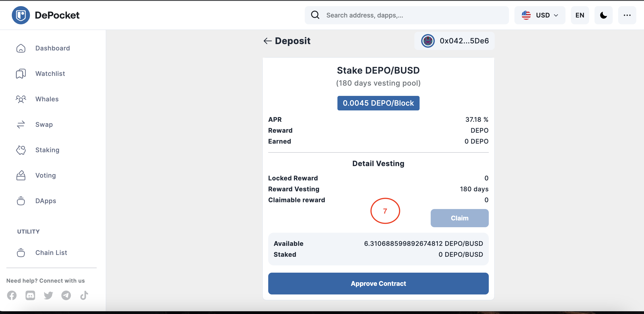
Task: Navigate to Whales menu item
Action: click(x=47, y=99)
